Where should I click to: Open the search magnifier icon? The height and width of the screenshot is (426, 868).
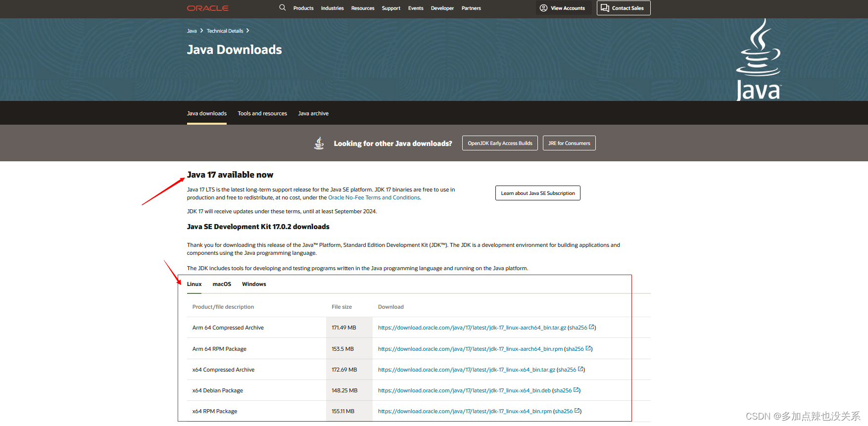[283, 7]
